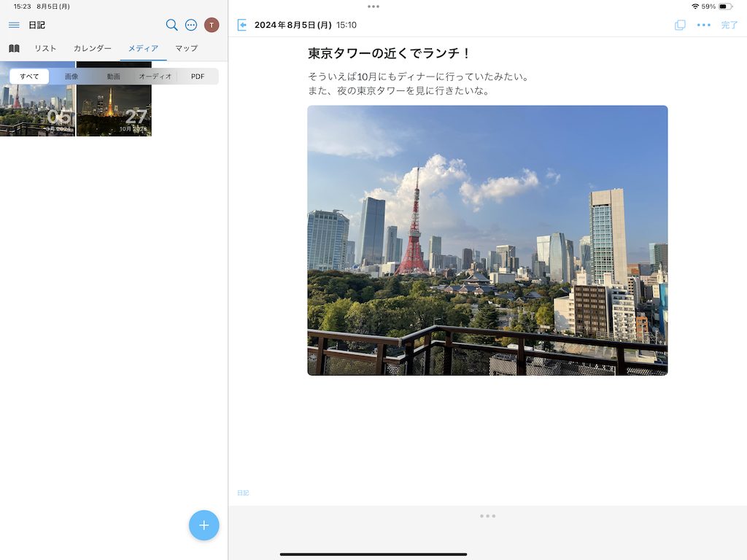The height and width of the screenshot is (560, 747).
Task: Switch to the リスト tab
Action: 45,48
